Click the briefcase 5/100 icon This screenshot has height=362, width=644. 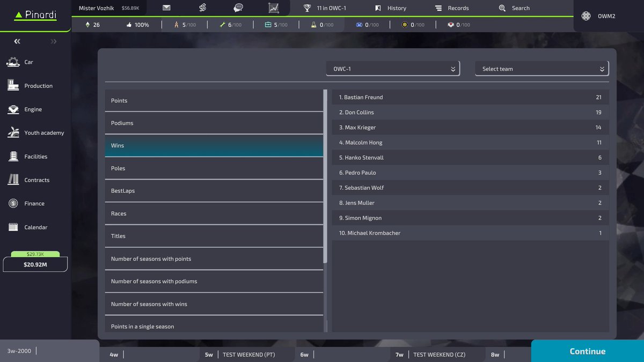pyautogui.click(x=268, y=25)
